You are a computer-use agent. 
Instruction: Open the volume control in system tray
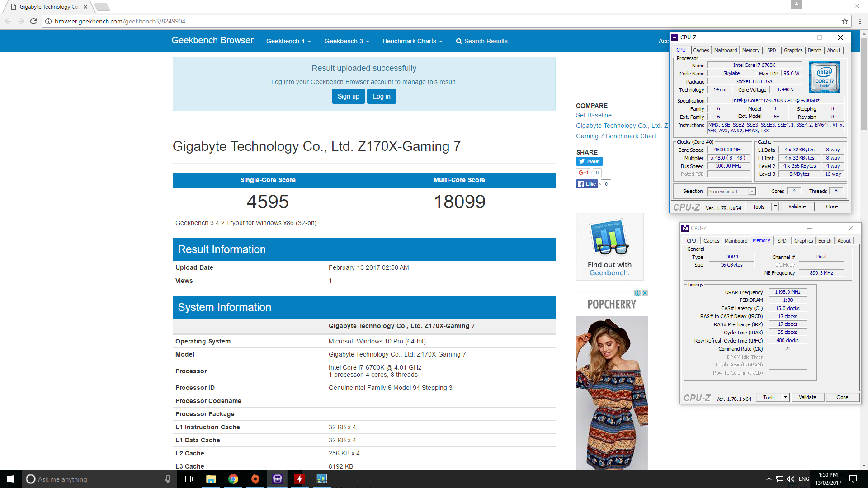[790, 479]
